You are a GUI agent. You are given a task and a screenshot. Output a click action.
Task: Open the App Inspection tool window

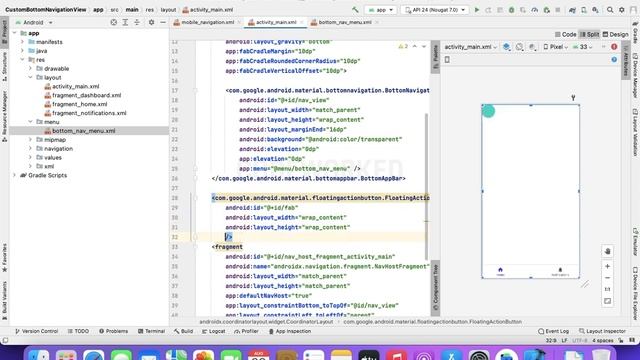pyautogui.click(x=290, y=331)
